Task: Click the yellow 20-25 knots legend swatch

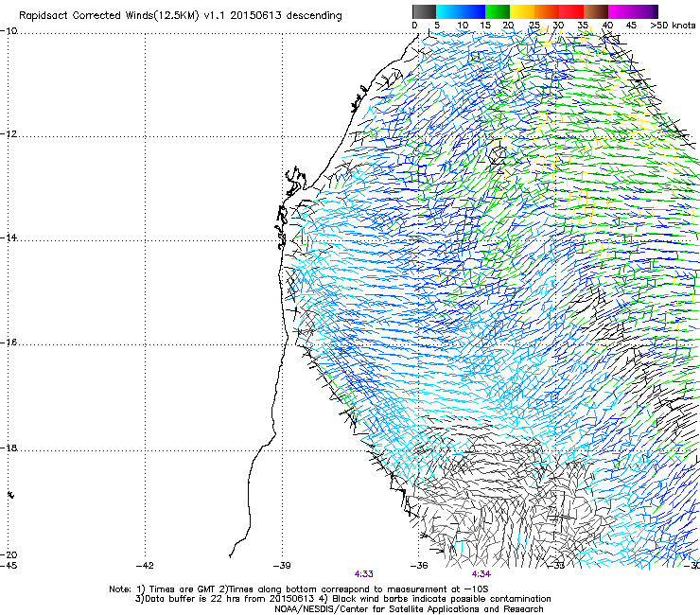Action: [522, 11]
